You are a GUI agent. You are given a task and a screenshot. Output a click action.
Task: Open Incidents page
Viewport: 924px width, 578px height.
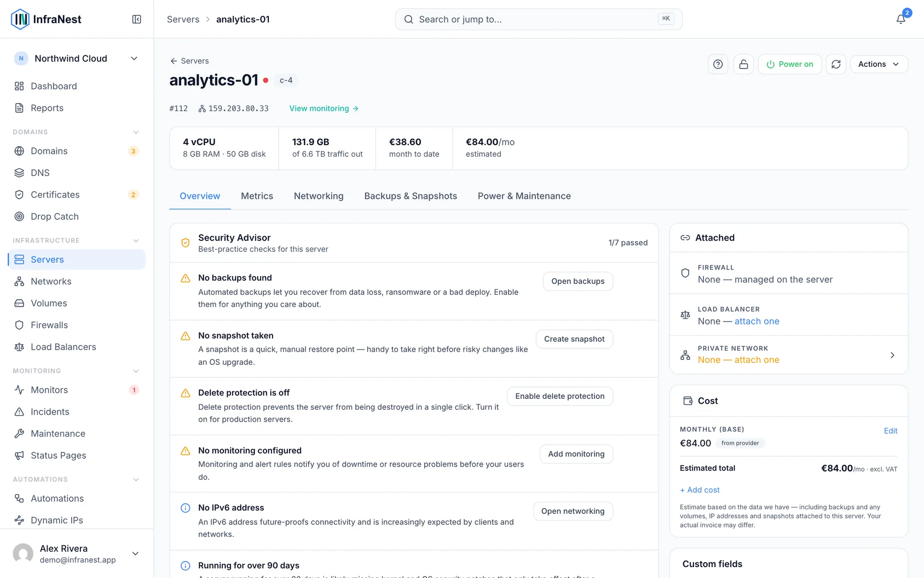(x=77, y=411)
